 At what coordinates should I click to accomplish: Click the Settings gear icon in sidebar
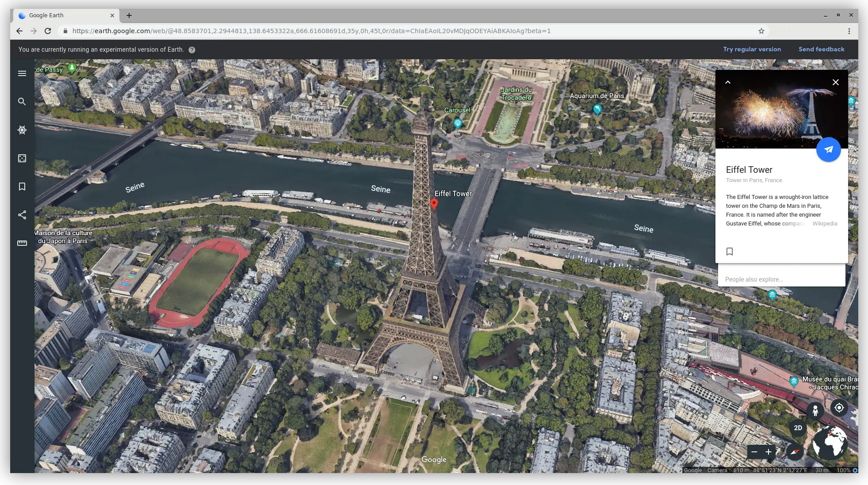point(22,130)
